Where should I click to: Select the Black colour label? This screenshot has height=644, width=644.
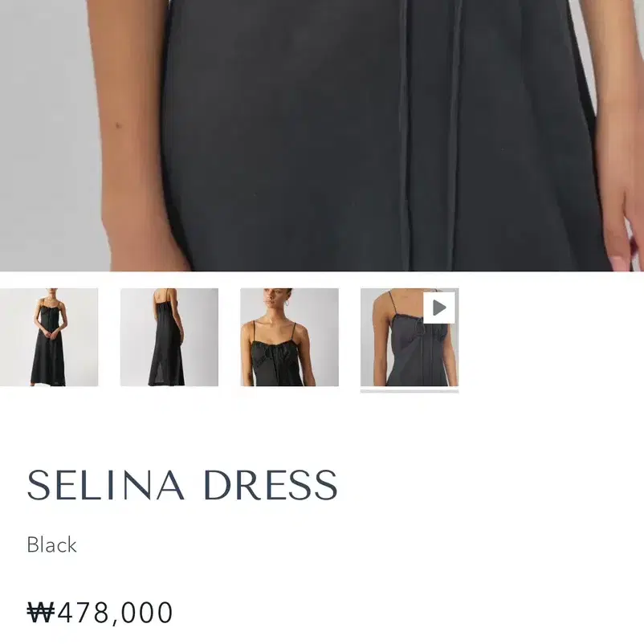coord(51,545)
